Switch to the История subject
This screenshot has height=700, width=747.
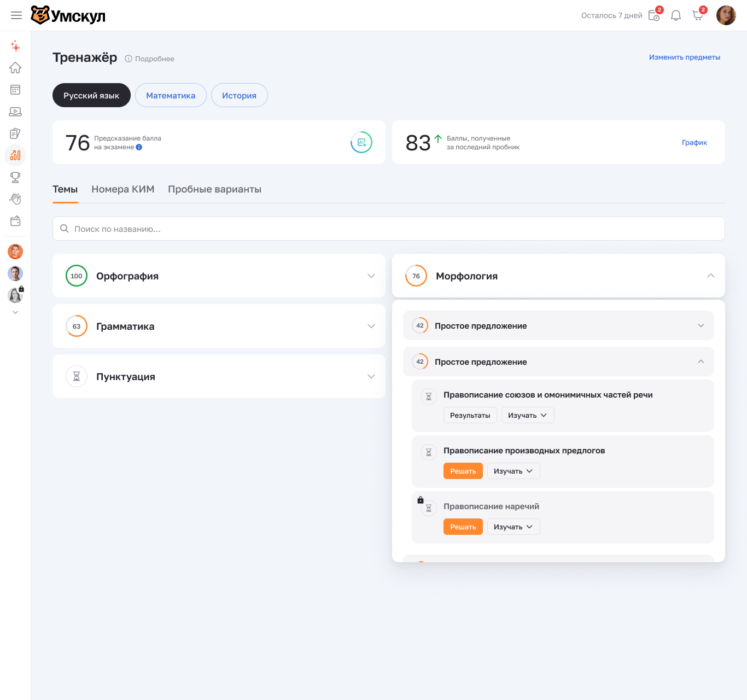click(x=239, y=95)
